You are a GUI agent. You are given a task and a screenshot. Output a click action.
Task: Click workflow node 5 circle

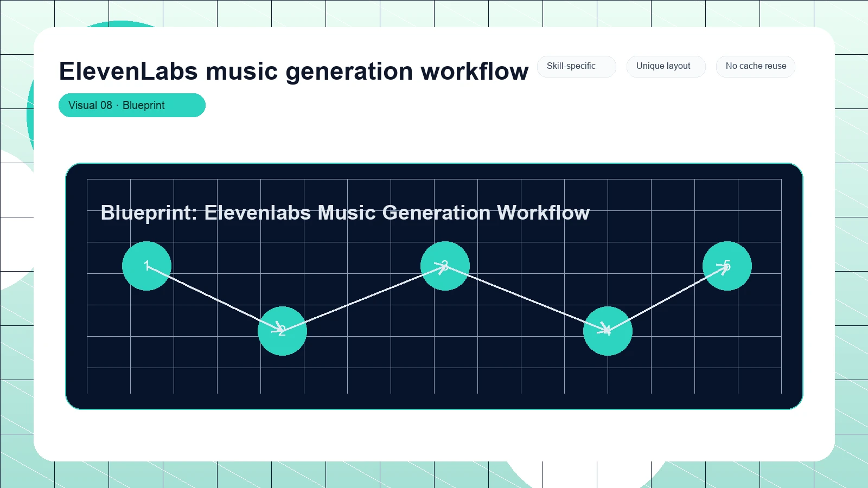coord(727,266)
